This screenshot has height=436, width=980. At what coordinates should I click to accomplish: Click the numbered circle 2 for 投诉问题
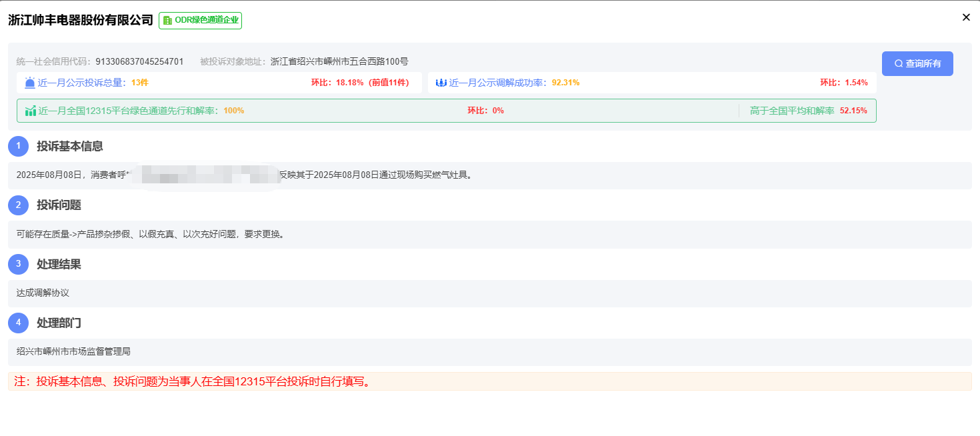19,205
